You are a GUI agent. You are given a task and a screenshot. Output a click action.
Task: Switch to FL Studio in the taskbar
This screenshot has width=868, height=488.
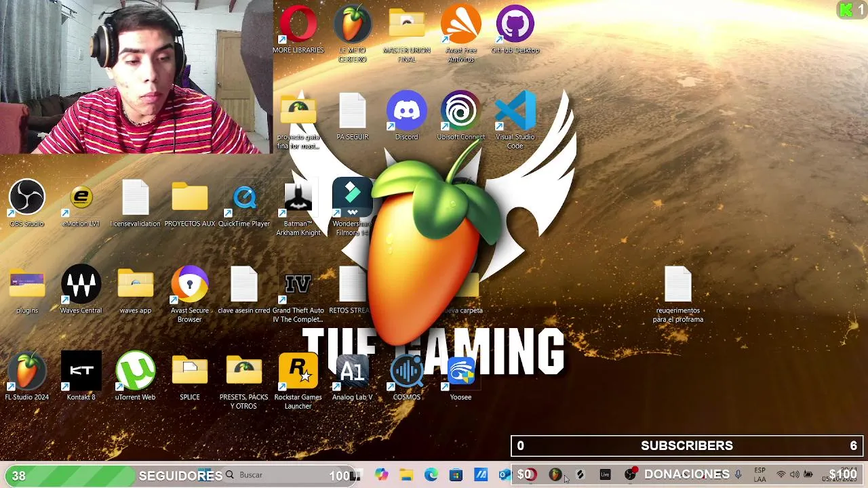(x=555, y=475)
